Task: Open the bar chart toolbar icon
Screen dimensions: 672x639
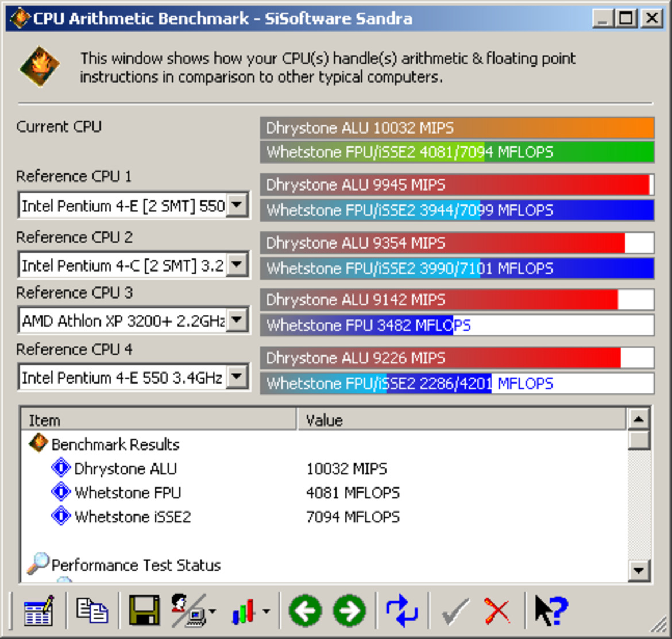Action: coord(244,611)
